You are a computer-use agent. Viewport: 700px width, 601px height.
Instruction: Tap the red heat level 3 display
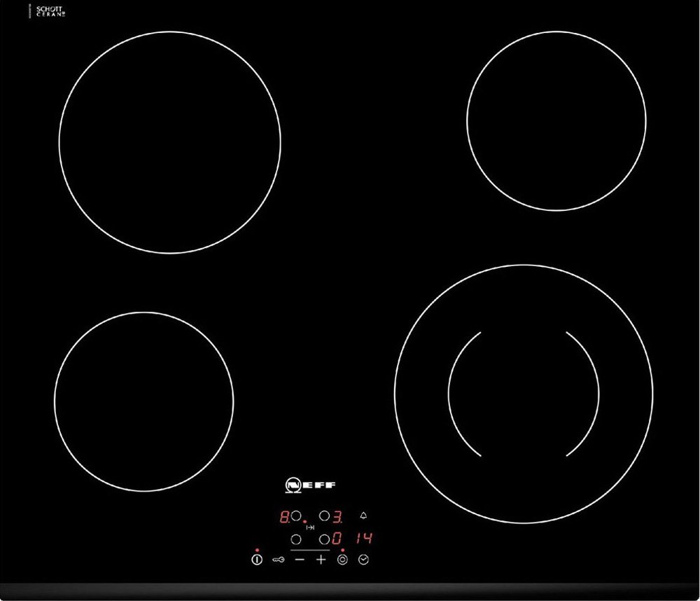[337, 518]
